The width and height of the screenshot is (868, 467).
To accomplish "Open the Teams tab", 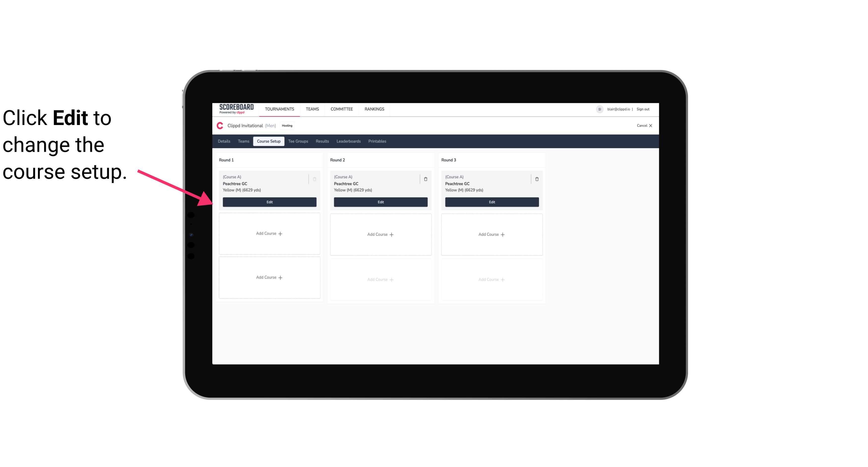I will (243, 141).
